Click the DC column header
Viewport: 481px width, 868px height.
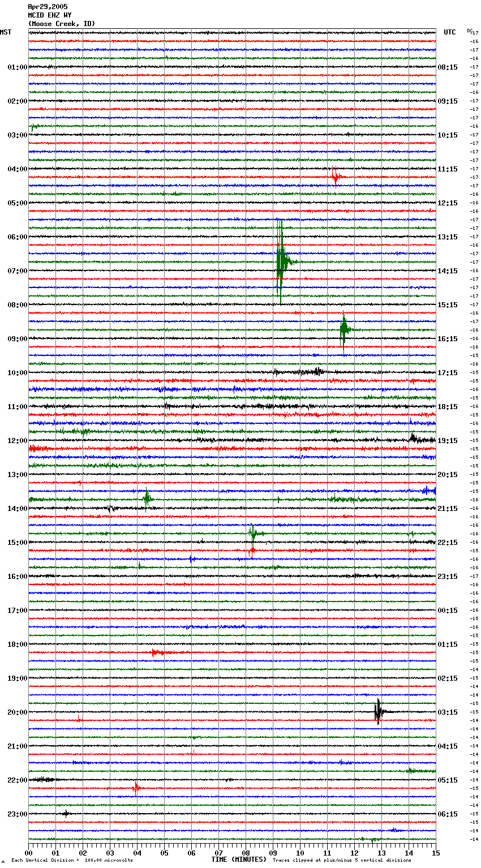pos(470,31)
